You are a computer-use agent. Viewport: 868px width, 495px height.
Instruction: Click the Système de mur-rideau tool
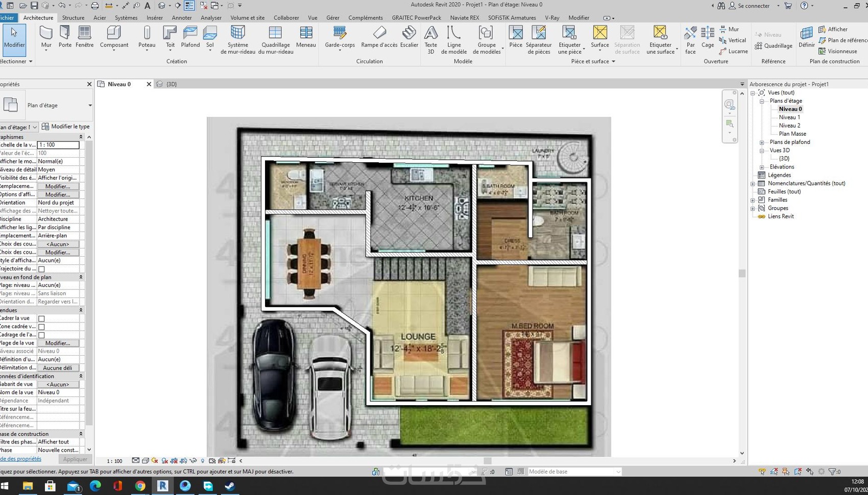point(238,40)
